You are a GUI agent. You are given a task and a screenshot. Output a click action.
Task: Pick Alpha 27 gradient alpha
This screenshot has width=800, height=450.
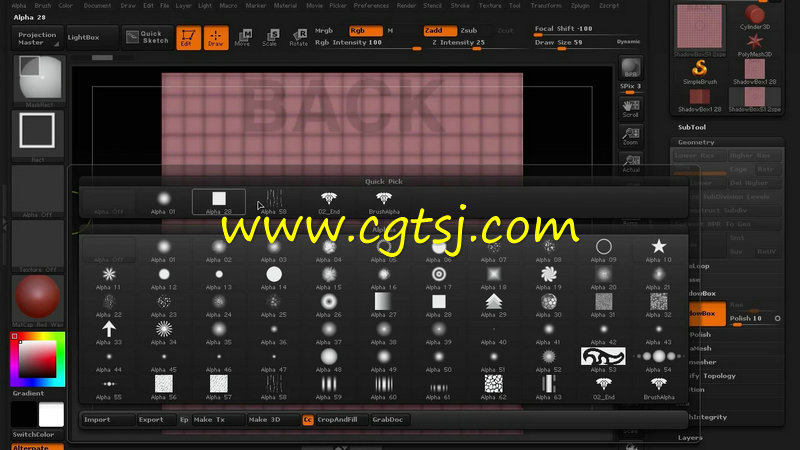click(384, 306)
